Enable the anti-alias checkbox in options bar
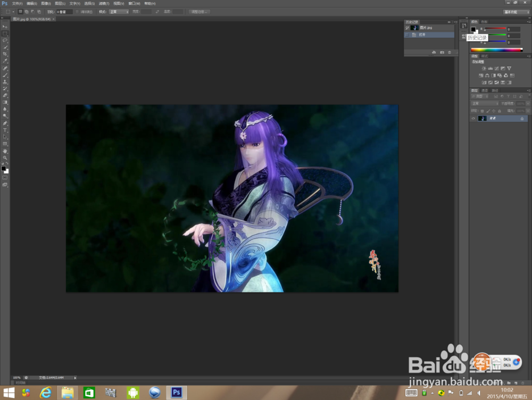This screenshot has height=400, width=532. point(77,12)
